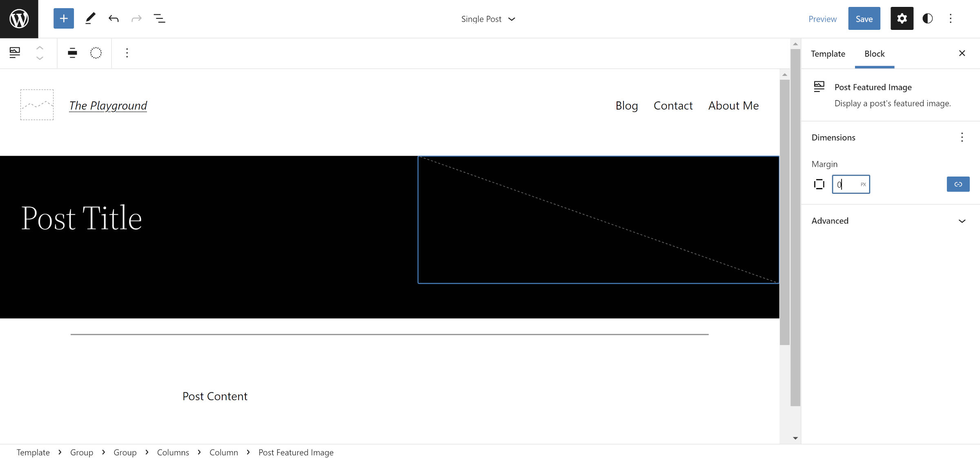Redo the last change
The height and width of the screenshot is (459, 980).
click(x=136, y=18)
